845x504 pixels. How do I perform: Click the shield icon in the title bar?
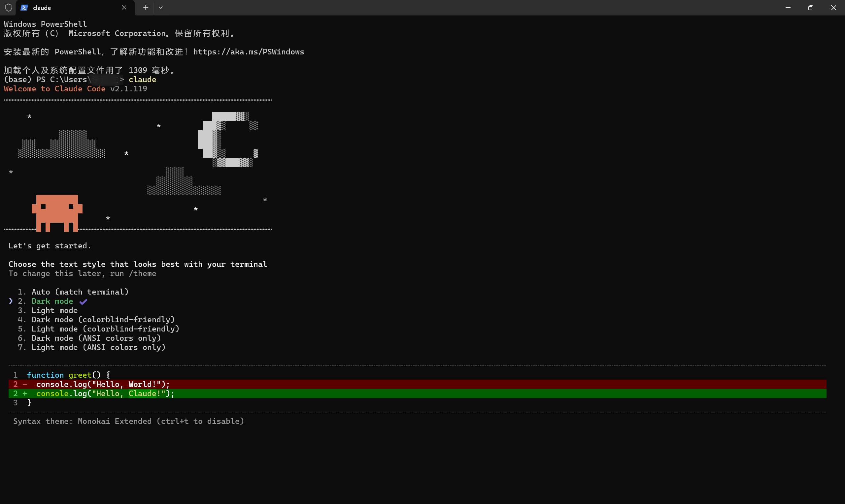coord(9,8)
